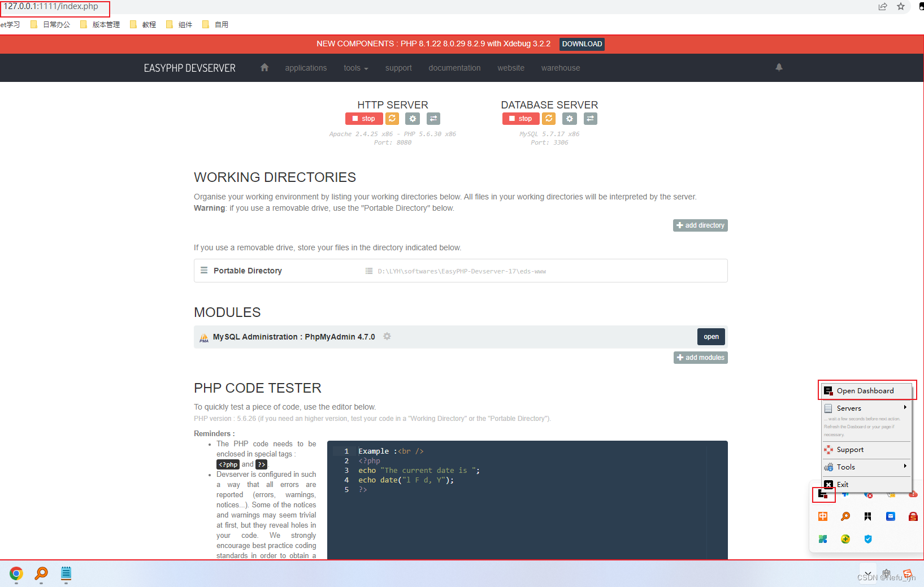Open the notepad app in taskbar
Image resolution: width=924 pixels, height=587 pixels.
click(x=66, y=574)
